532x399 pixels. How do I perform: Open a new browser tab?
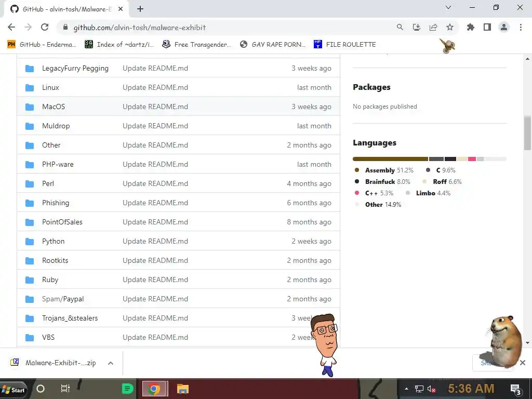[140, 9]
